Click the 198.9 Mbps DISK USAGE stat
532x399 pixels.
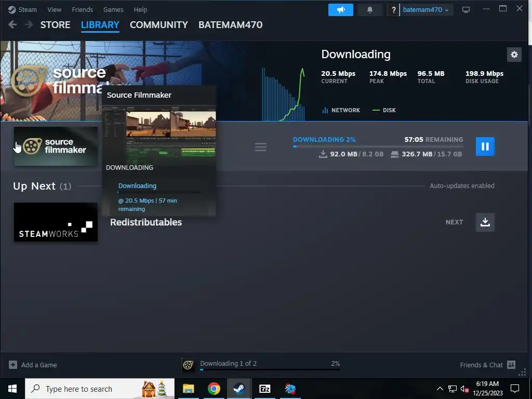click(x=484, y=77)
